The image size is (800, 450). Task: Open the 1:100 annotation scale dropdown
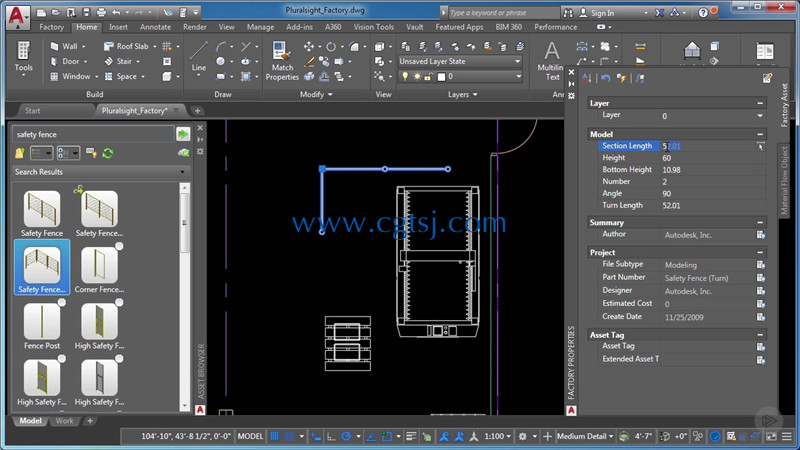tap(497, 436)
